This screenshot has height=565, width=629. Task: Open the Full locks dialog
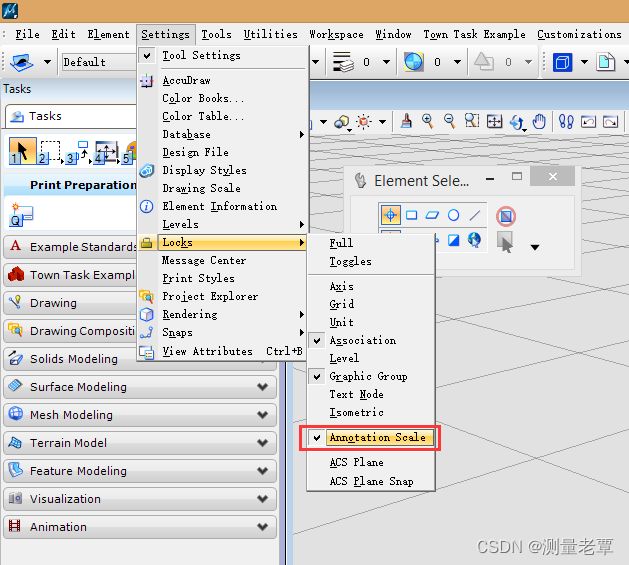click(371, 243)
